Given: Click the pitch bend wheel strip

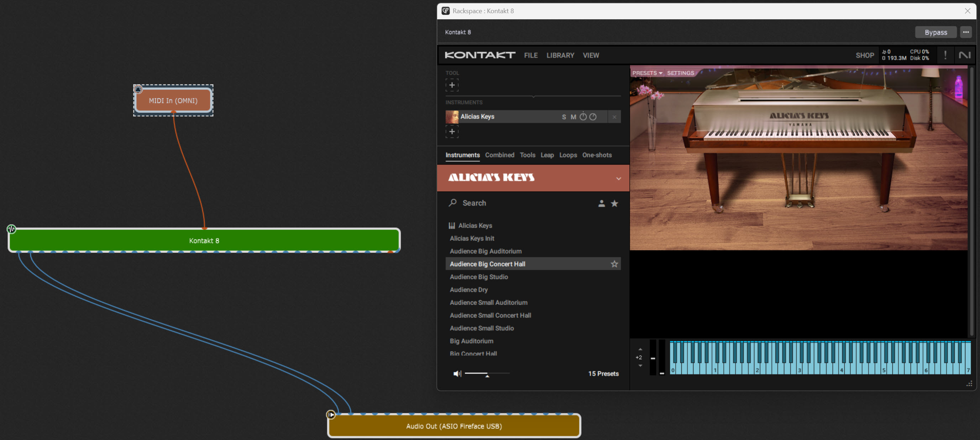Looking at the screenshot, I should pos(653,357).
